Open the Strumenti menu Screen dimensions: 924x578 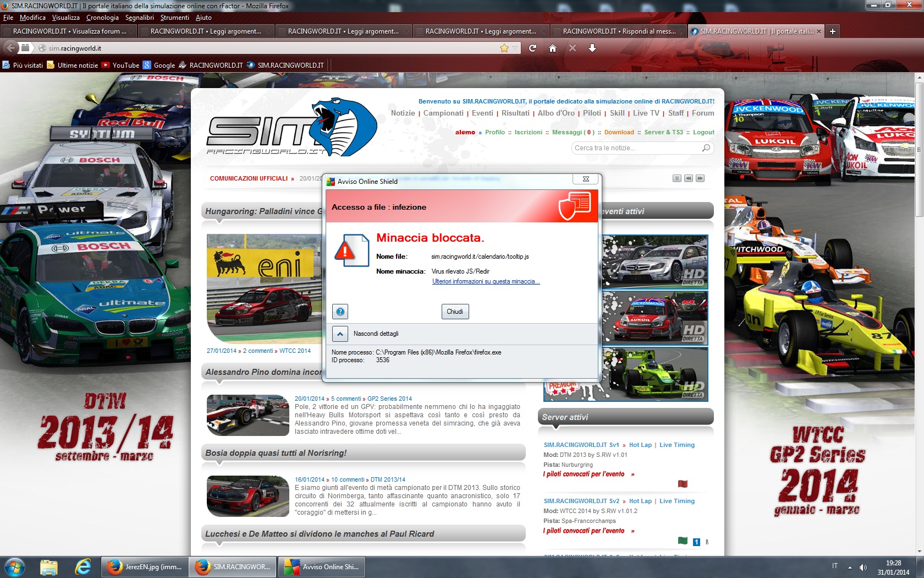(x=174, y=18)
